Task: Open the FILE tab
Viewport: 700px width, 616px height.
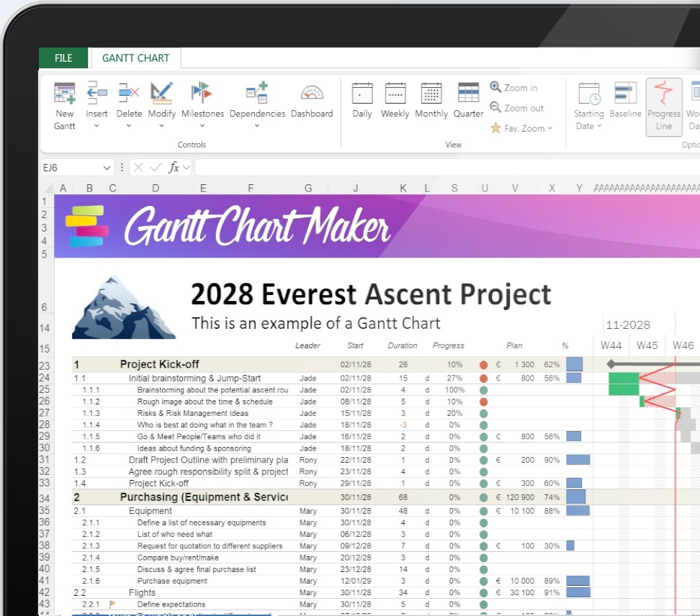Action: point(63,58)
